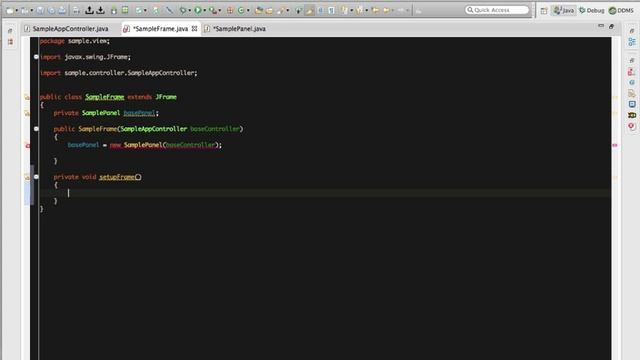Image resolution: width=640 pixels, height=360 pixels.
Task: Click the Run External Tools icon
Action: tap(213, 11)
